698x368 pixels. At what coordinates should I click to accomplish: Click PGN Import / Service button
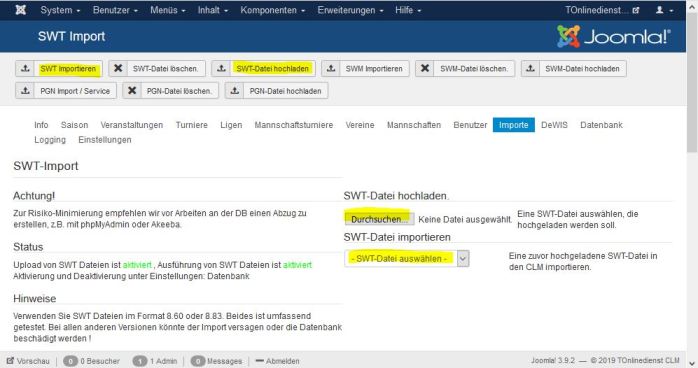66,91
